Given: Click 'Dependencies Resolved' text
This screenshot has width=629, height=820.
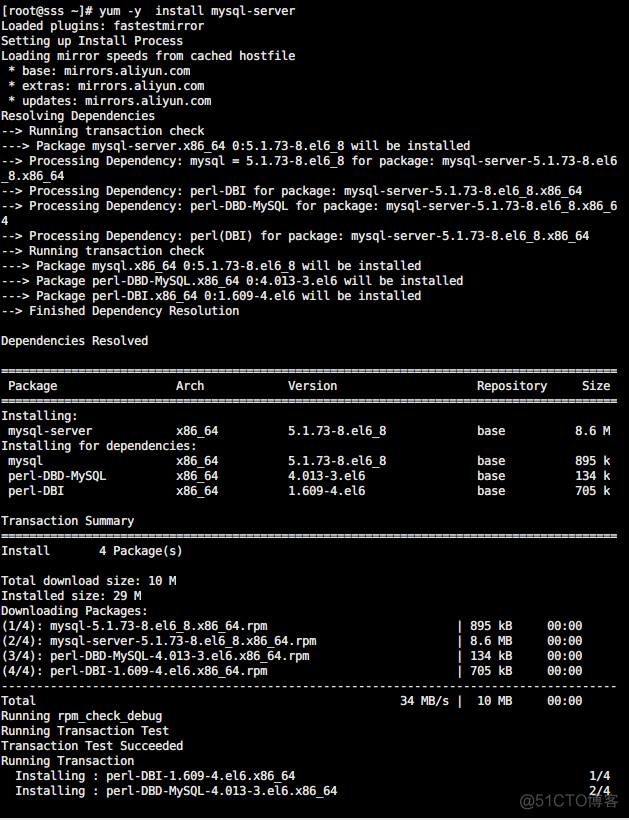Looking at the screenshot, I should click(75, 341).
